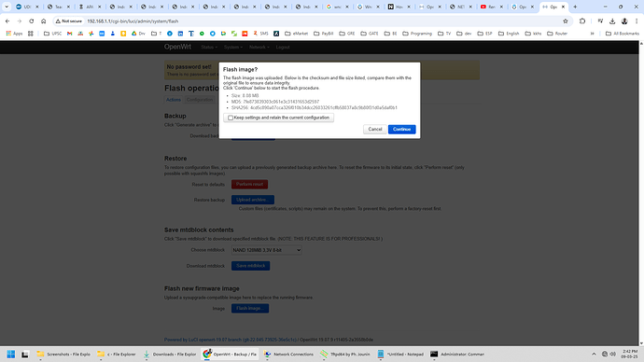Reload the page with the refresh icon
Screen dimensions: 644x362
(x=31, y=21)
